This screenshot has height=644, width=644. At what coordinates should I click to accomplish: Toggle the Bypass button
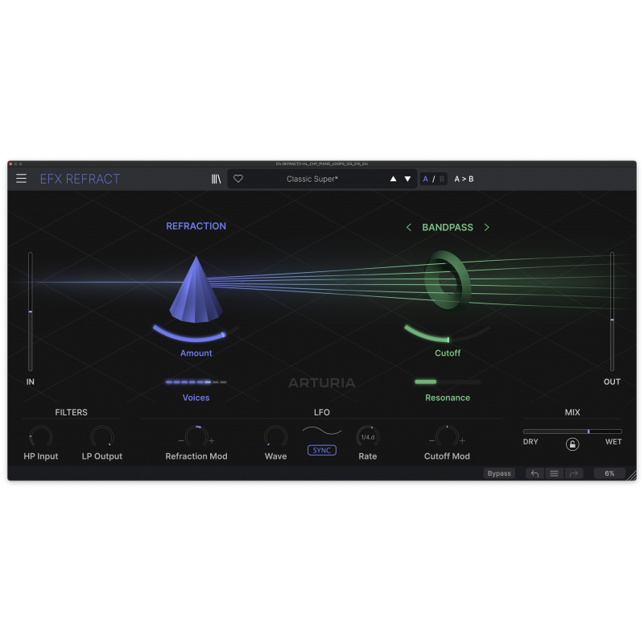coord(499,473)
